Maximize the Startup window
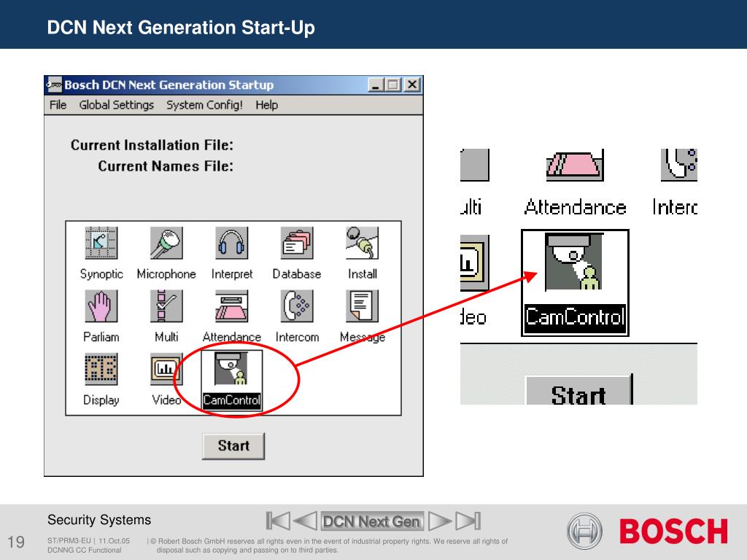747x560 pixels. click(392, 85)
